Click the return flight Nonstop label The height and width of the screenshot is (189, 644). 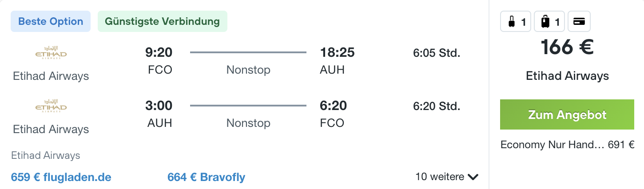248,123
